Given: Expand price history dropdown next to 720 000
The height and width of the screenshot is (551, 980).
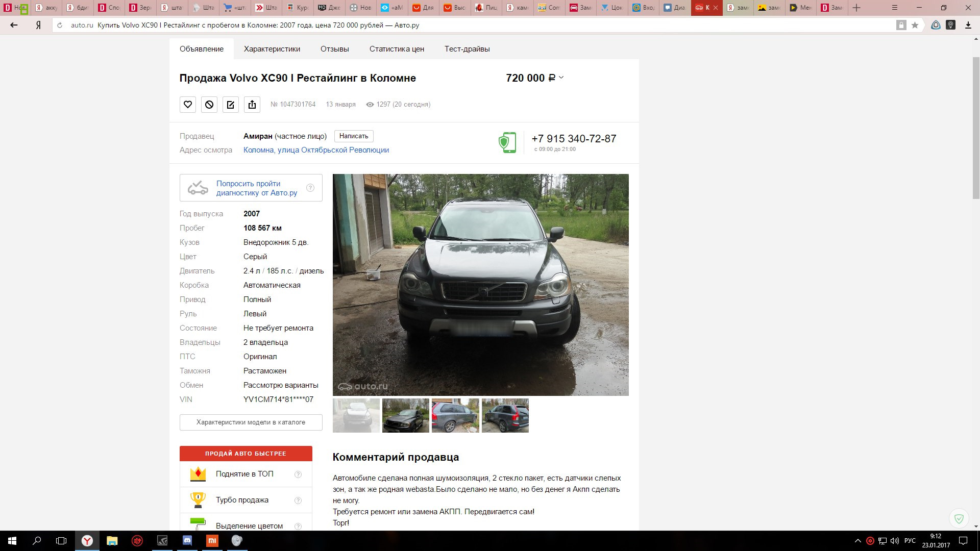Looking at the screenshot, I should pos(561,78).
